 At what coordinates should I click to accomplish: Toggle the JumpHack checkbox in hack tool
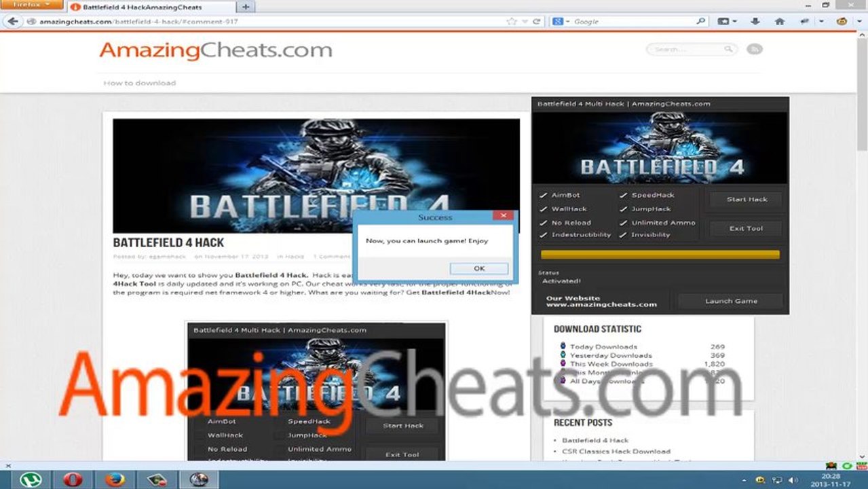pos(624,209)
